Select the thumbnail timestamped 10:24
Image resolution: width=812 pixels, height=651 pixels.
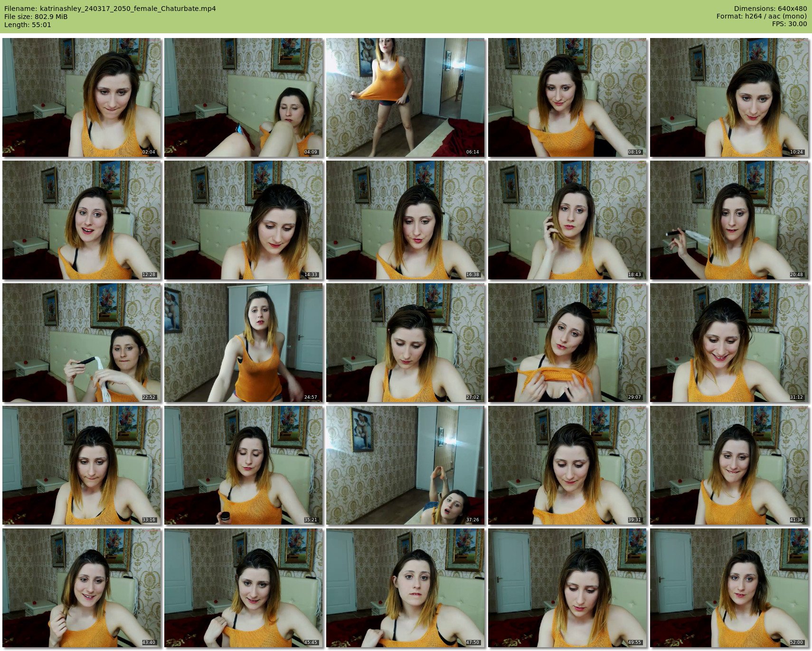pos(729,97)
